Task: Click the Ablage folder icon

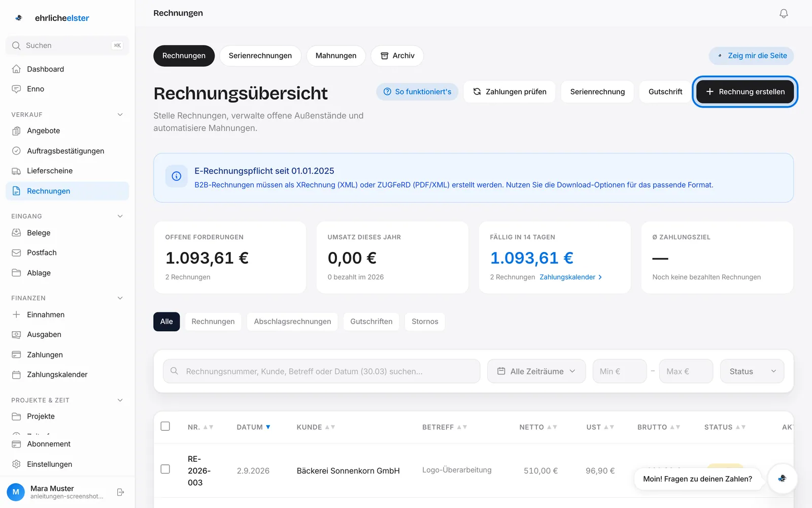Action: 16,273
